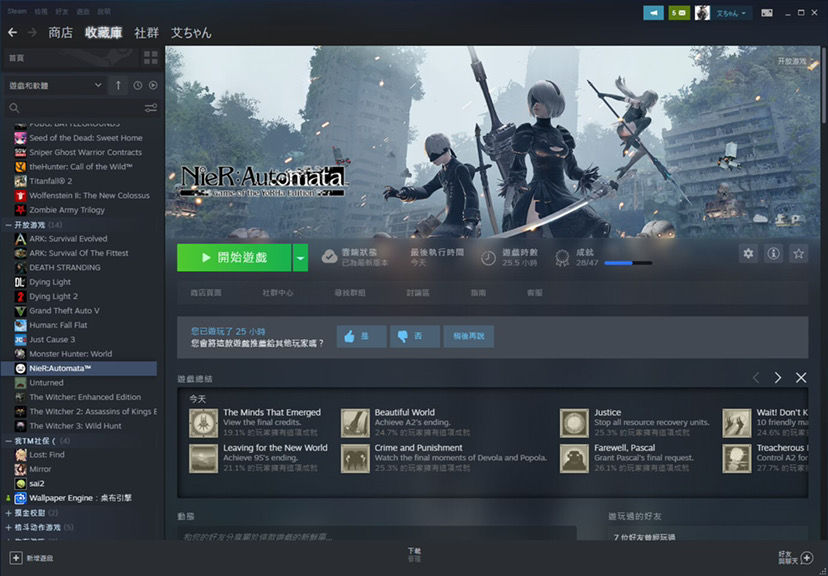The height and width of the screenshot is (576, 828).
Task: Select Unturned in game list
Action: [46, 383]
